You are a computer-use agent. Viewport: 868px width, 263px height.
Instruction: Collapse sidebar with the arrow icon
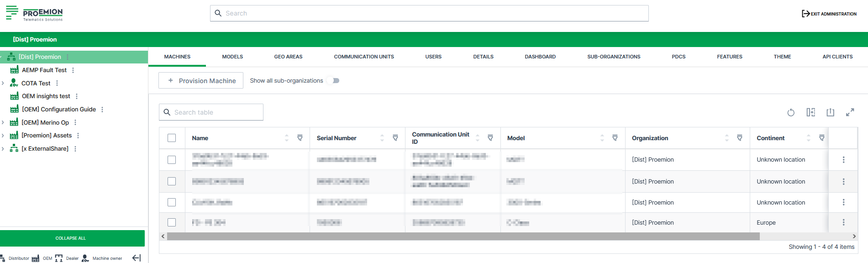(x=136, y=258)
